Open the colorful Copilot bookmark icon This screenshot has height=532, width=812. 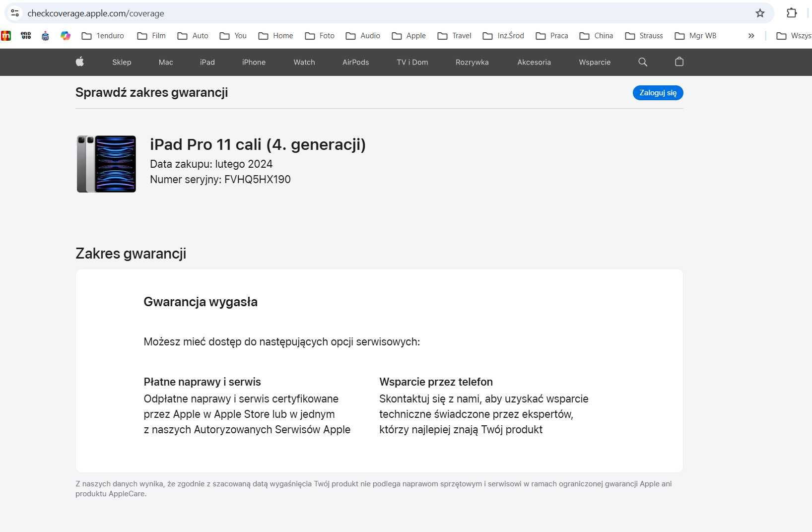coord(66,36)
